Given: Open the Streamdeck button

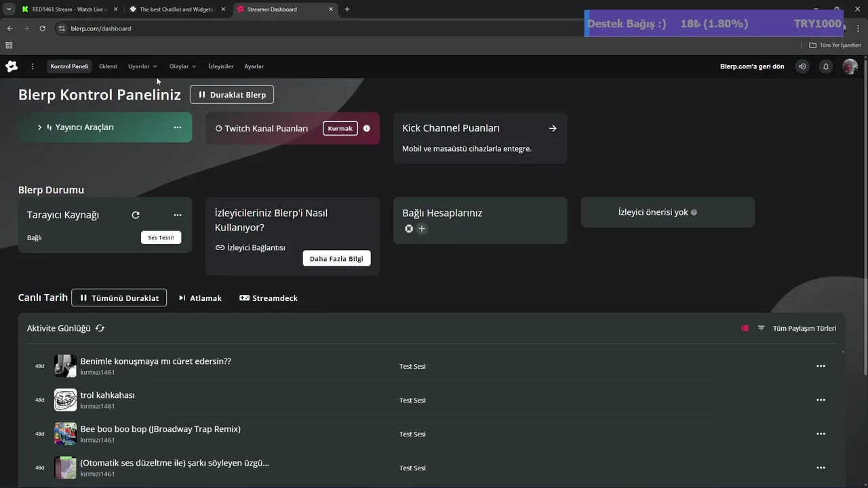Looking at the screenshot, I should 269,298.
